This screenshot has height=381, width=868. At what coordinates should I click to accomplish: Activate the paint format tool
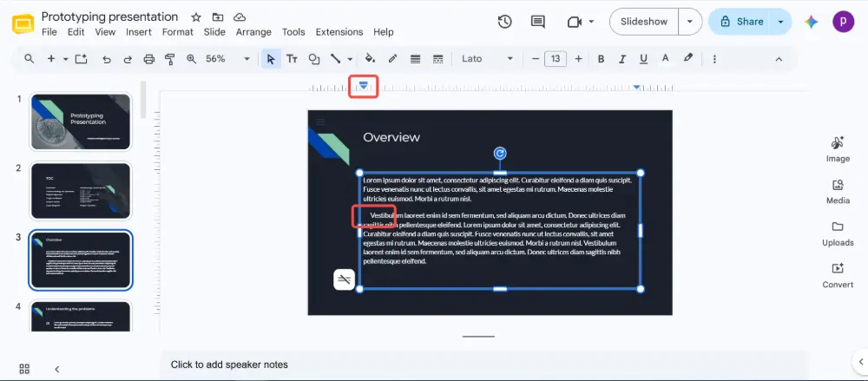click(170, 59)
